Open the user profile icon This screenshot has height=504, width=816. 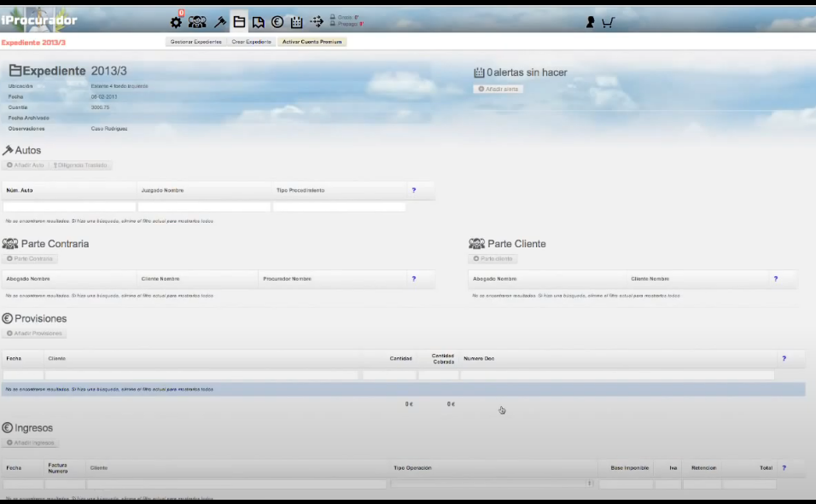[x=590, y=22]
